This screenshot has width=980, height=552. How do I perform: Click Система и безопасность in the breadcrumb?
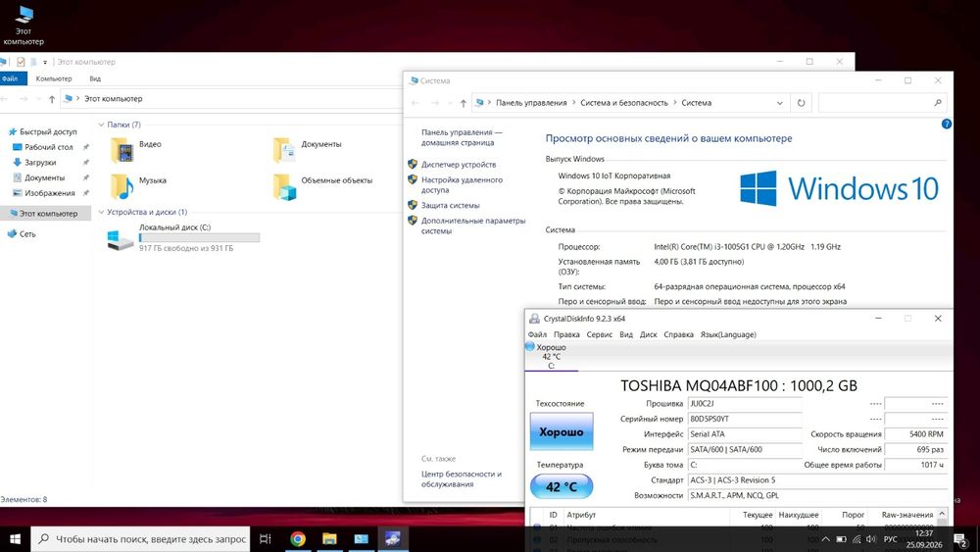[623, 103]
